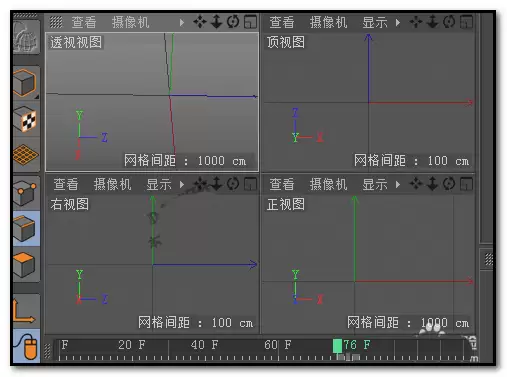Open 摄像机 menu in right viewport

(112, 184)
